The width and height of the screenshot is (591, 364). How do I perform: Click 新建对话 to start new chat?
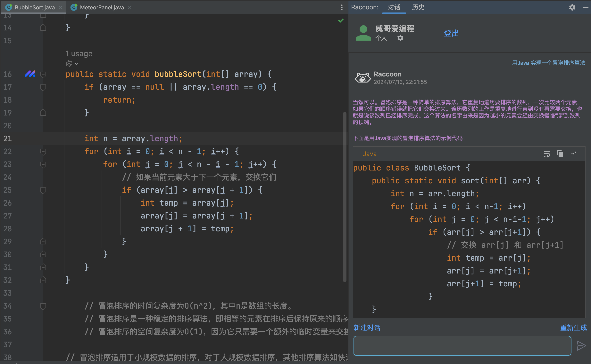click(367, 328)
